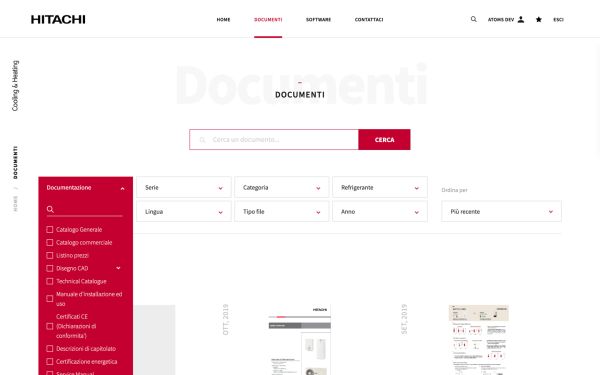Open the Tipo file dropdown
Screen dimensions: 600x375
pyautogui.click(x=282, y=212)
